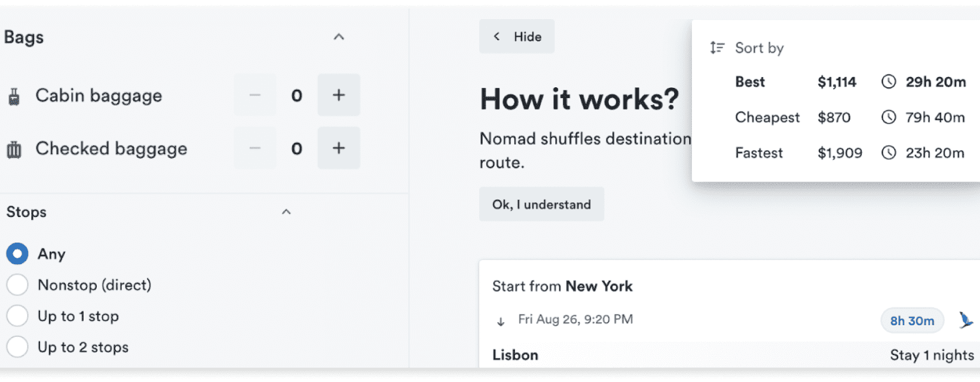The image size is (980, 382).
Task: Select Nonstop (direct) radio option
Action: pos(17,285)
